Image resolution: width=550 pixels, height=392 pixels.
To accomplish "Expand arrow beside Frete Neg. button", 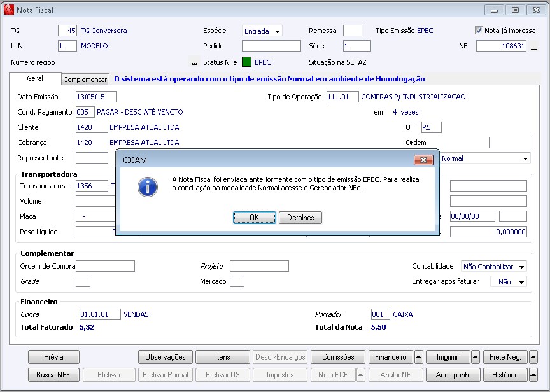I will tap(533, 357).
